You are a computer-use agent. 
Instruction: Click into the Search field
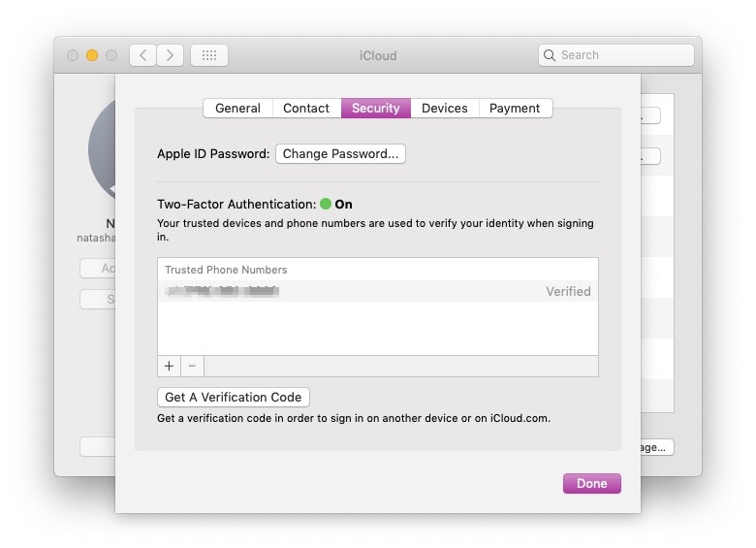click(x=616, y=55)
